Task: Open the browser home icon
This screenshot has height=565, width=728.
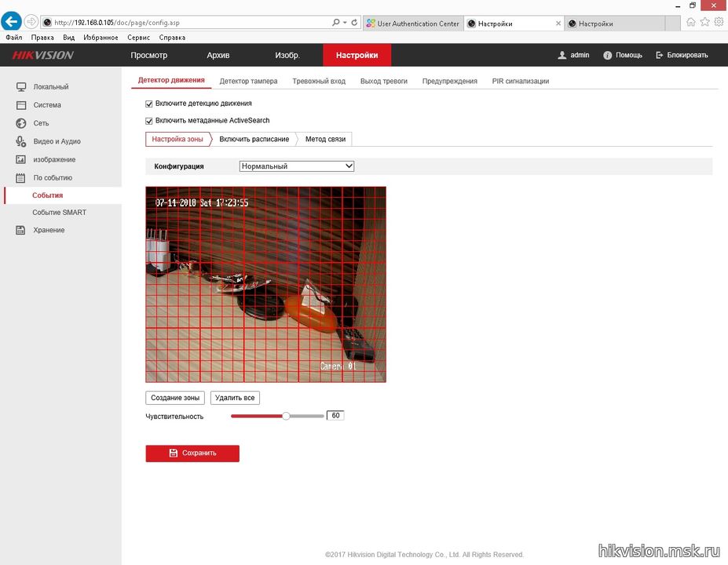Action: [x=691, y=22]
